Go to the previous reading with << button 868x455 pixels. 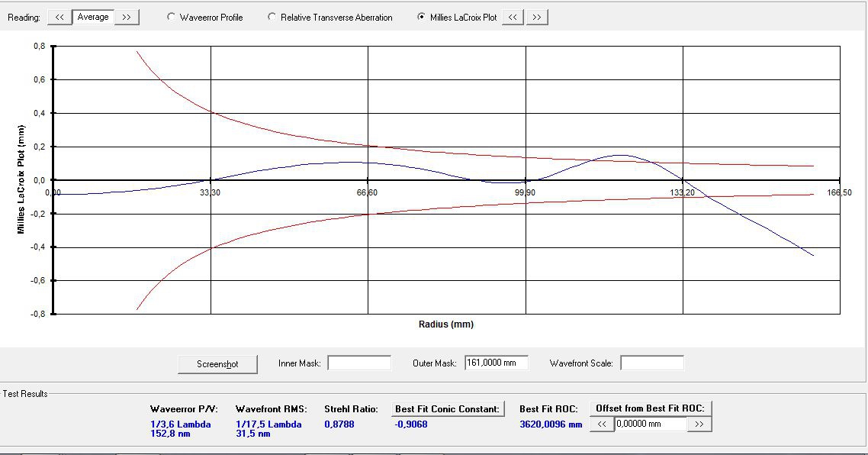[59, 18]
